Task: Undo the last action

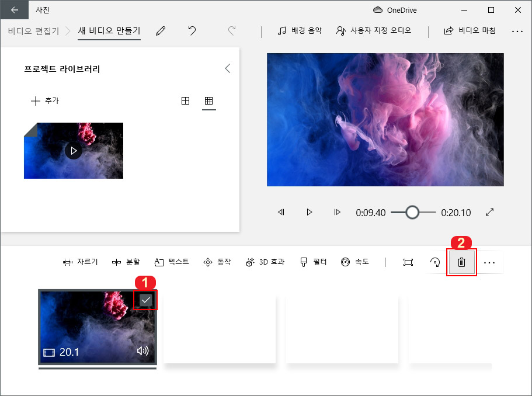Action: coord(192,31)
